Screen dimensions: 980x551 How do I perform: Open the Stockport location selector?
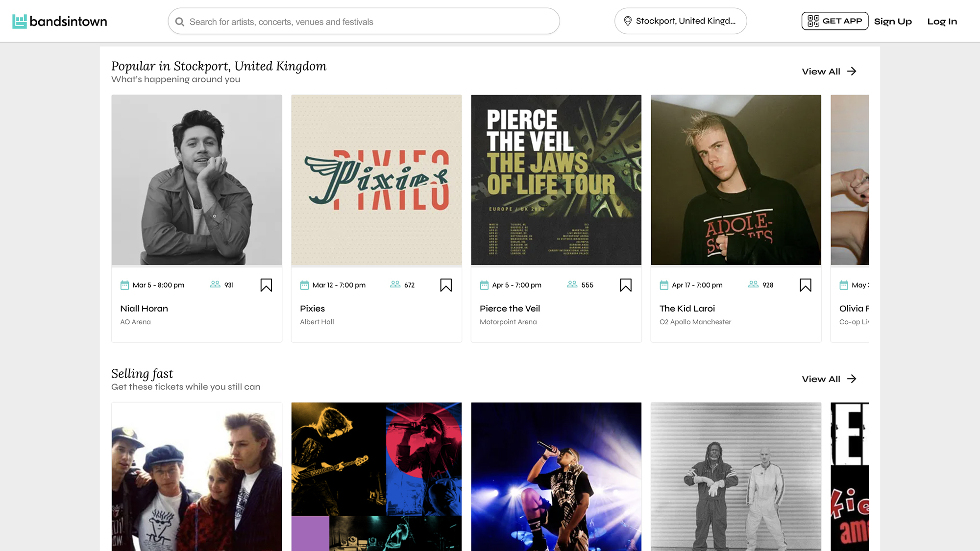[x=681, y=21]
